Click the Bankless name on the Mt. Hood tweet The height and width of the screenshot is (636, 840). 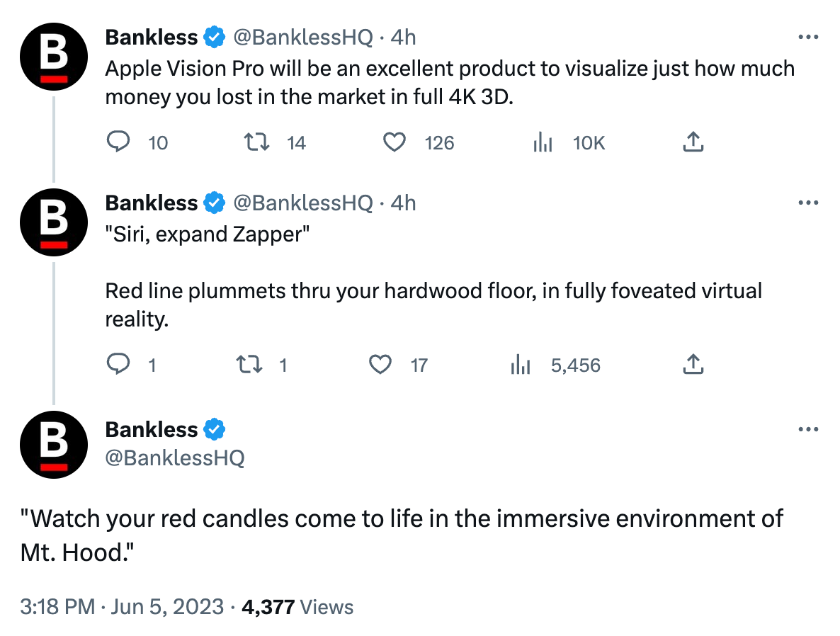click(152, 430)
